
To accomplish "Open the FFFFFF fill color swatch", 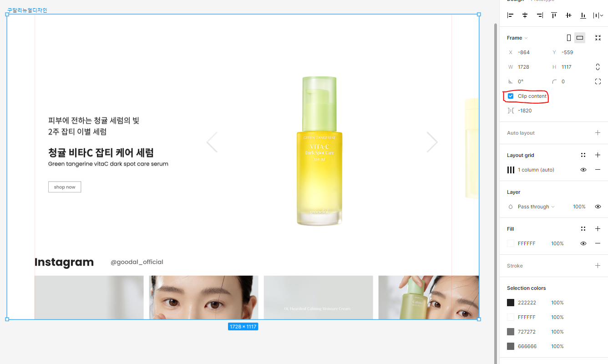I will click(x=511, y=243).
